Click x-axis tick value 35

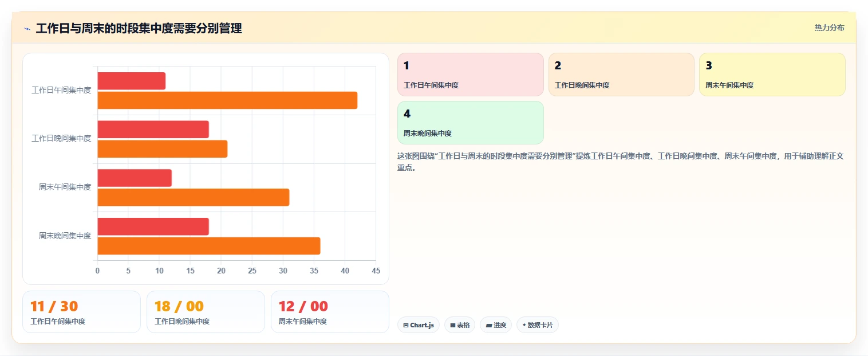pyautogui.click(x=314, y=271)
